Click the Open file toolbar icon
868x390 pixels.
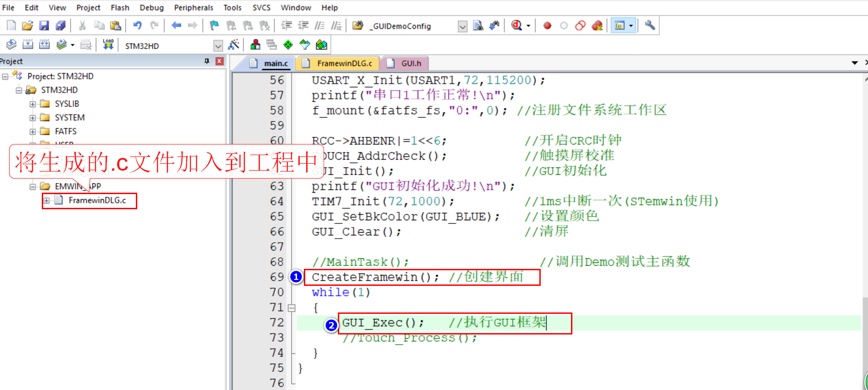[28, 26]
